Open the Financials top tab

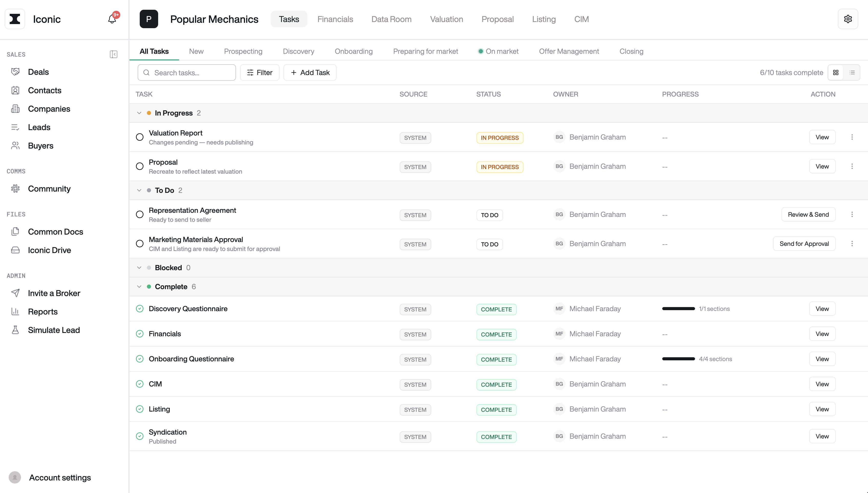335,19
